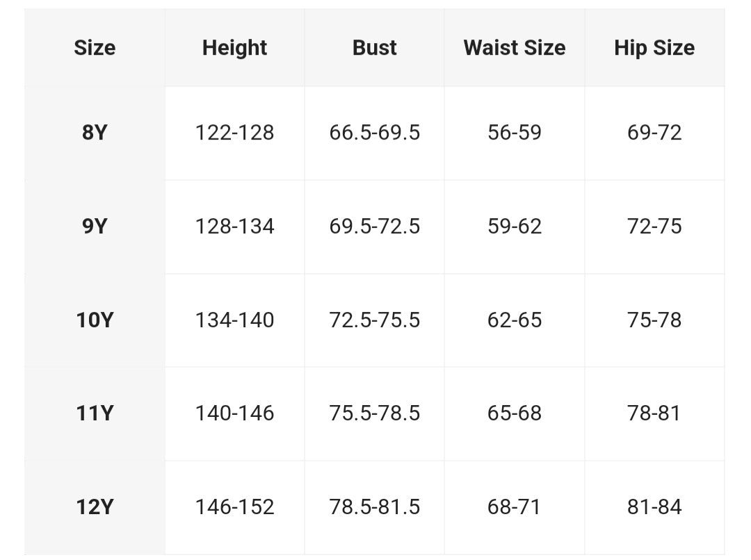Click the 69-72 hip size cell
This screenshot has height=560, width=751.
pyautogui.click(x=654, y=133)
